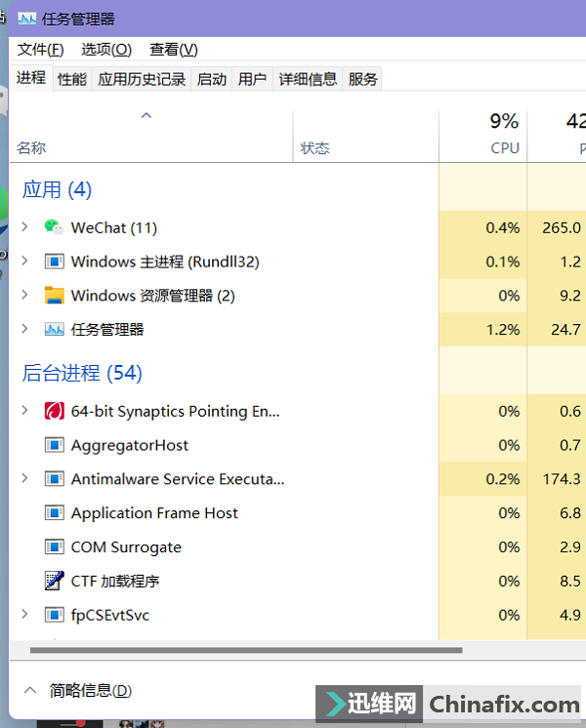586x728 pixels.
Task: Click the red Synaptics Pointing icon
Action: coord(54,411)
